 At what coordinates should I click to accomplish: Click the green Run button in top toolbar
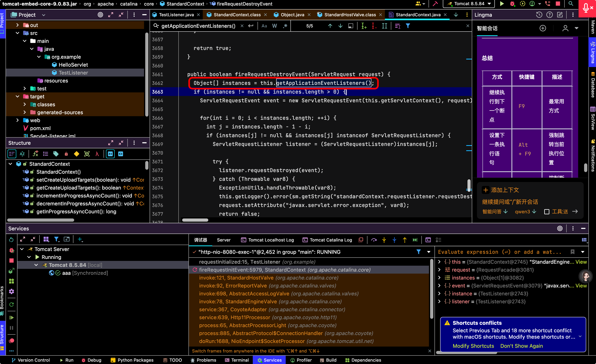pyautogui.click(x=502, y=4)
